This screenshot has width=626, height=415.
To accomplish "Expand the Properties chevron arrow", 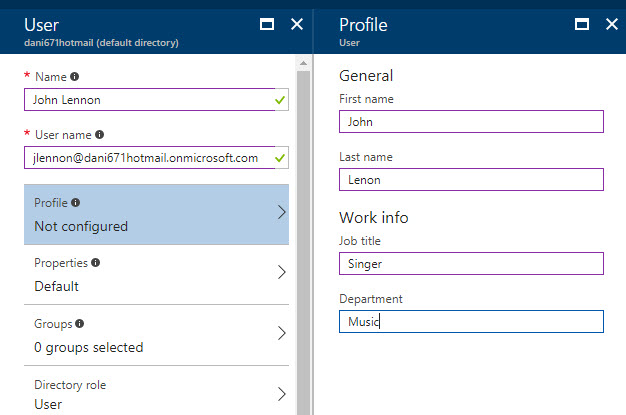I will tap(281, 273).
